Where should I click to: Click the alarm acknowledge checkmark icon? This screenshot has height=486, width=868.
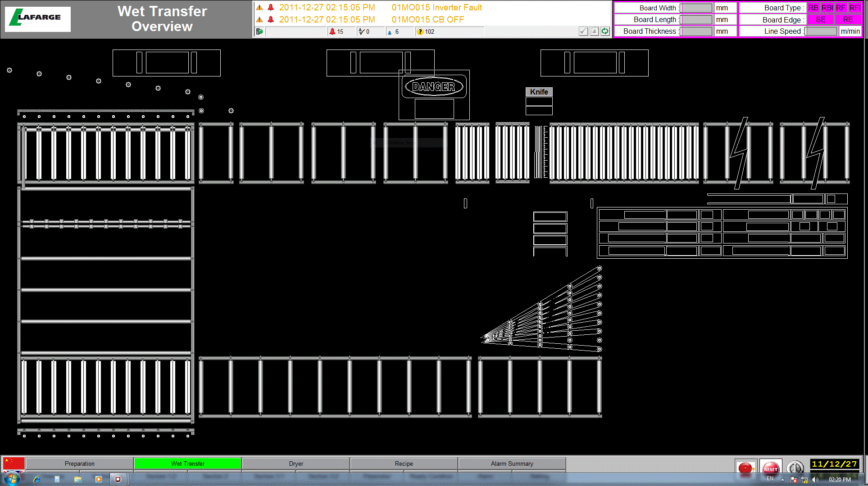pyautogui.click(x=583, y=31)
